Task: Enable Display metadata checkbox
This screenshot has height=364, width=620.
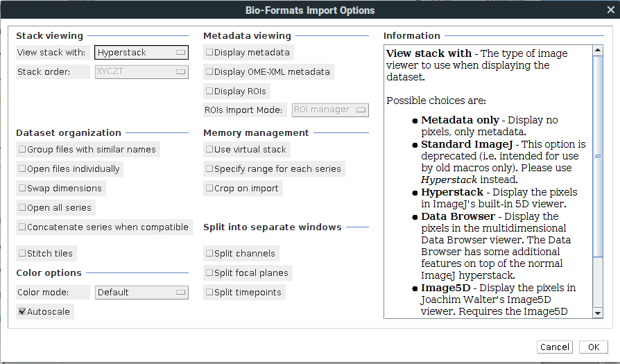Action: (209, 53)
